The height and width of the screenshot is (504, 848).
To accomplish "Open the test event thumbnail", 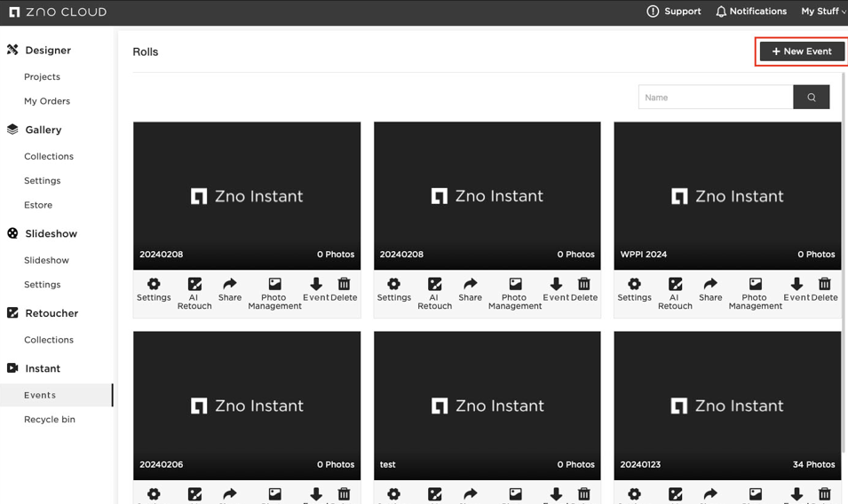I will click(x=487, y=406).
